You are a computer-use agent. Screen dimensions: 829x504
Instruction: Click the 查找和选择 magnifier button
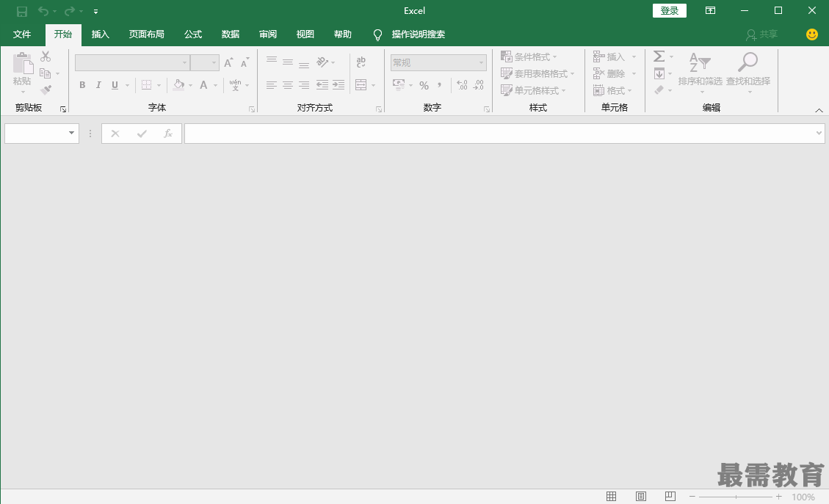point(748,73)
